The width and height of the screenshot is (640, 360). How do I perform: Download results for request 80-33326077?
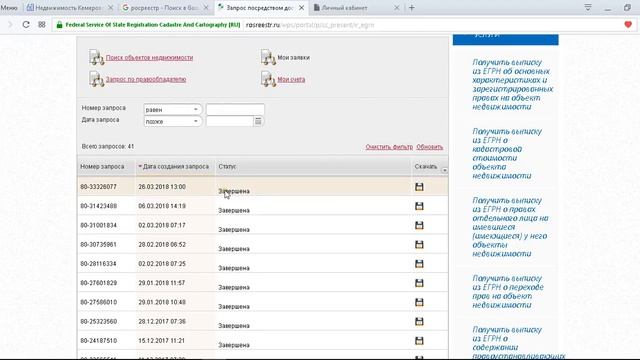[x=419, y=187]
